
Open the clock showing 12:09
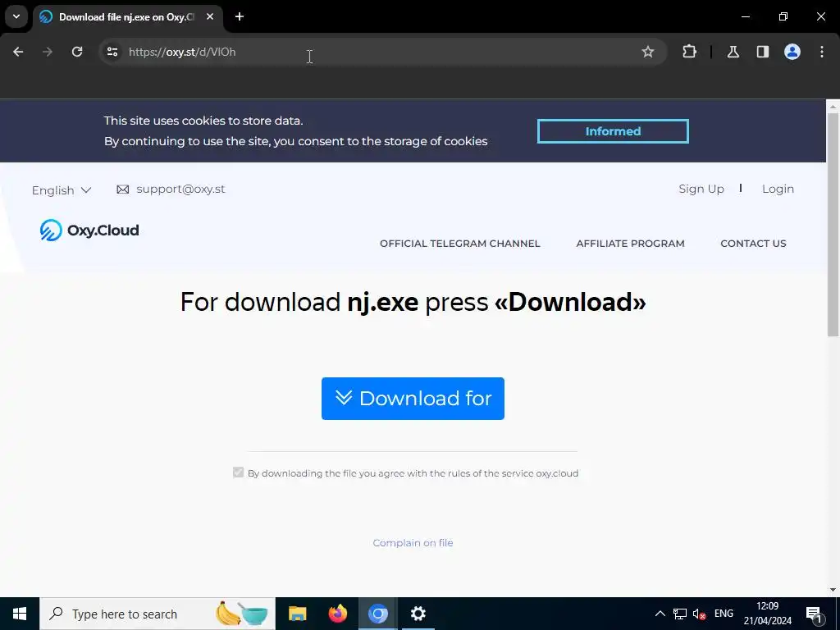click(767, 614)
